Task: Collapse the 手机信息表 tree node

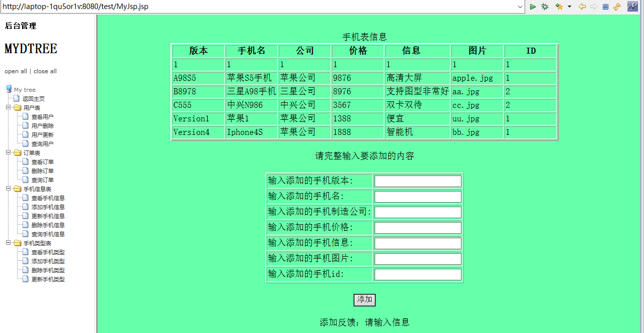Action: click(x=8, y=189)
